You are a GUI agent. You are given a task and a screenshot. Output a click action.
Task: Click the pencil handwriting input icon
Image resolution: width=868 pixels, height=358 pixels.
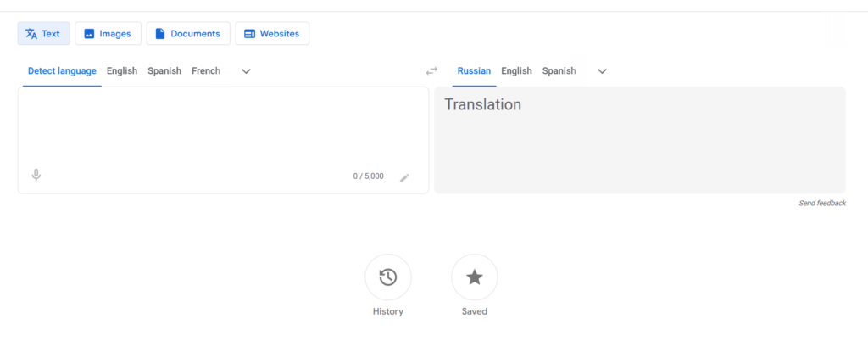tap(404, 177)
